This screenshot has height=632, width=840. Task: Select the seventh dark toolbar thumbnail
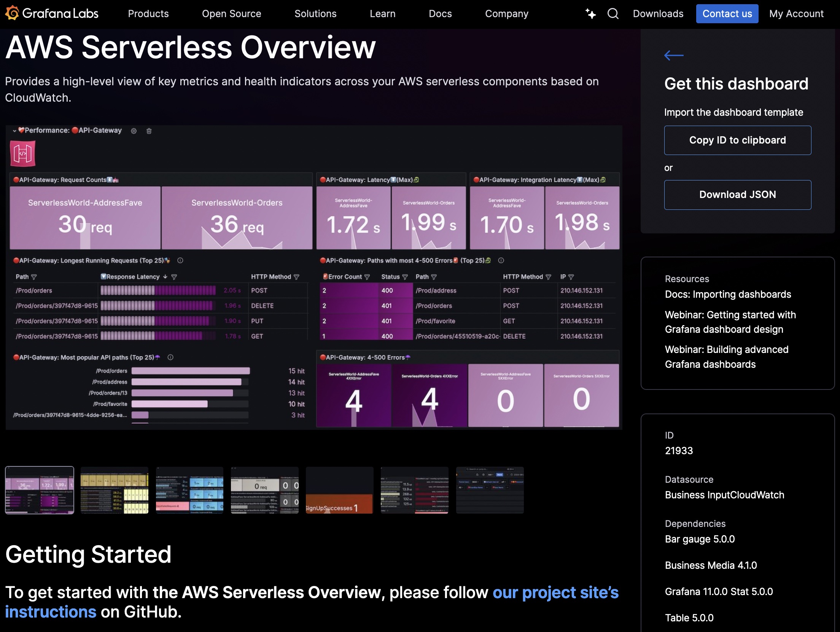pyautogui.click(x=490, y=490)
